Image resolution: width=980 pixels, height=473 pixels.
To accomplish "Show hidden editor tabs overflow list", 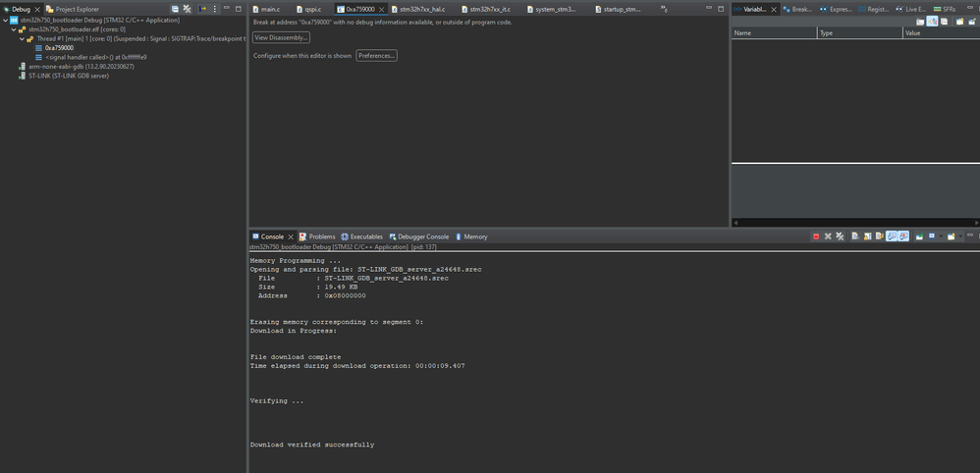I will click(664, 9).
